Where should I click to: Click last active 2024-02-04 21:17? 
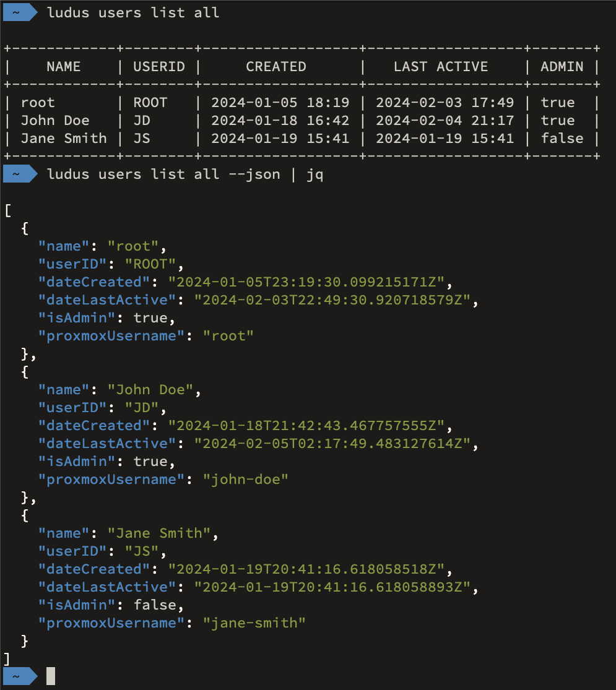point(445,121)
